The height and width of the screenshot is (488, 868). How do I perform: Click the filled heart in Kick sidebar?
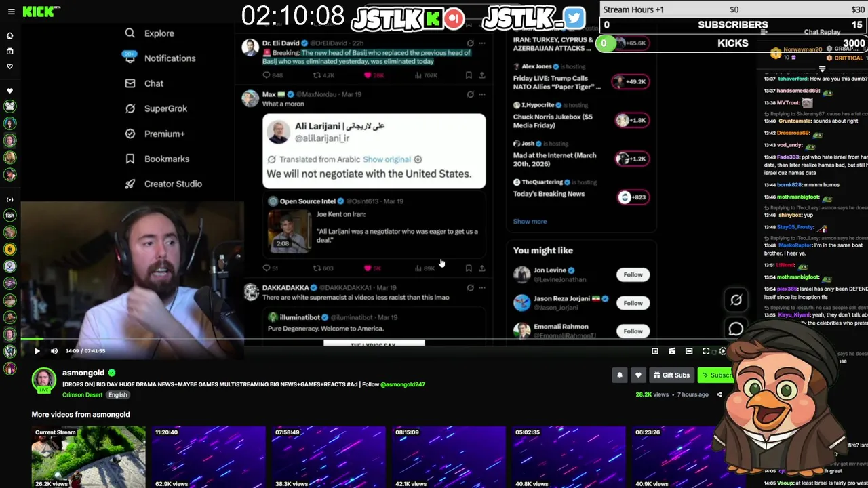(9, 91)
